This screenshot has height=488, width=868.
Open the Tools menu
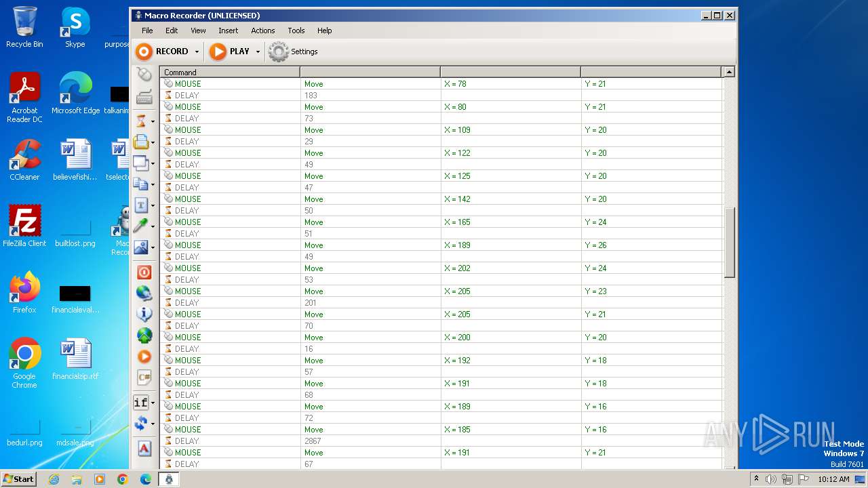click(296, 30)
